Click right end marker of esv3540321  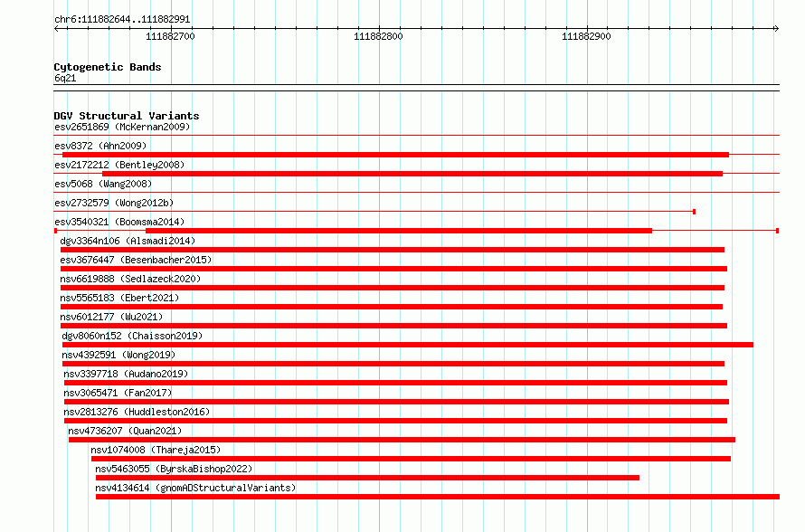coord(777,231)
